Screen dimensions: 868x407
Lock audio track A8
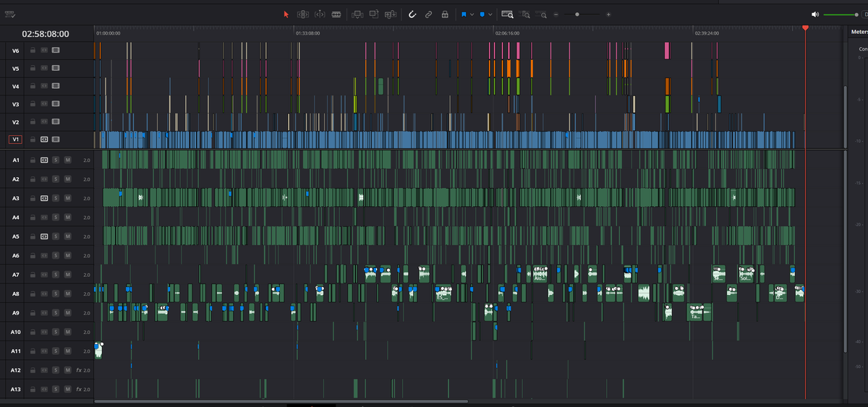tap(33, 294)
